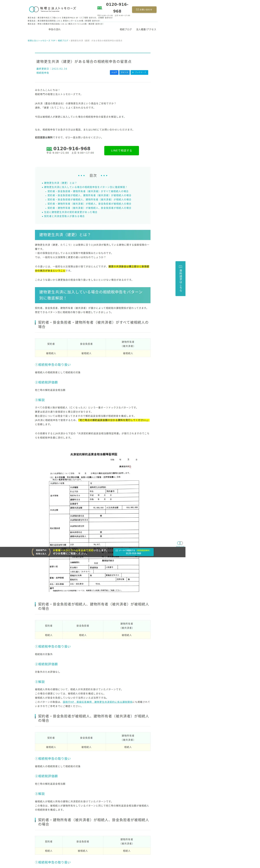Click 横浜支店 address line in header
The image size is (260, 868).
tap(66, 24)
